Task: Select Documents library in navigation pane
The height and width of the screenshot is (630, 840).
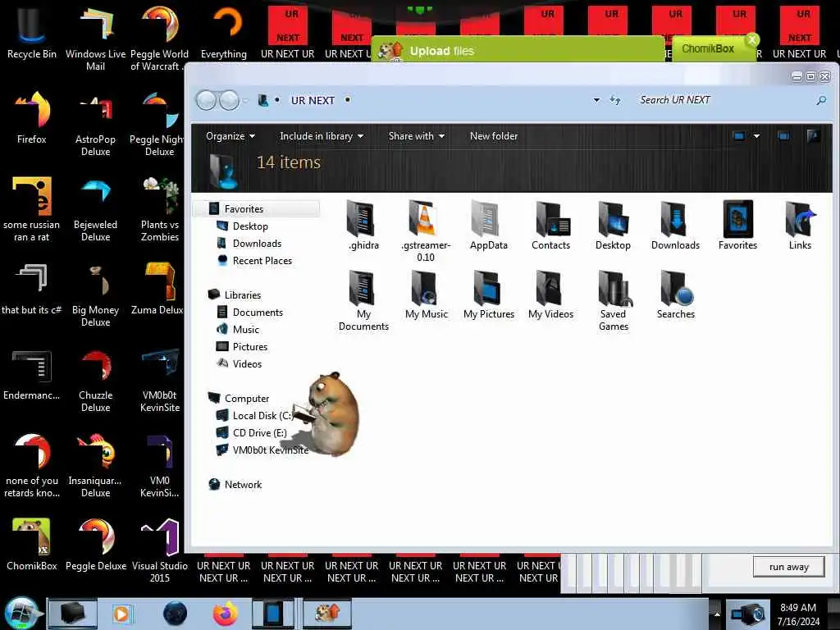Action: 257,313
